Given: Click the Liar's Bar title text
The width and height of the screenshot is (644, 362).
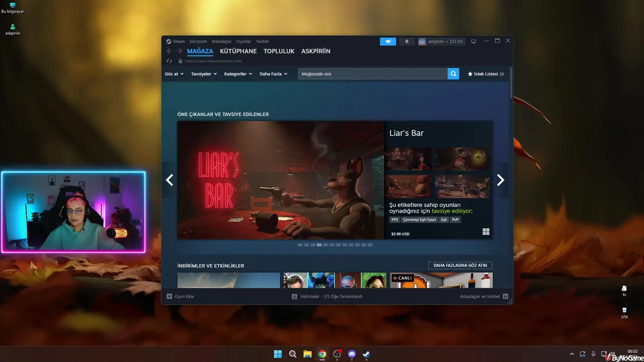Looking at the screenshot, I should point(407,133).
